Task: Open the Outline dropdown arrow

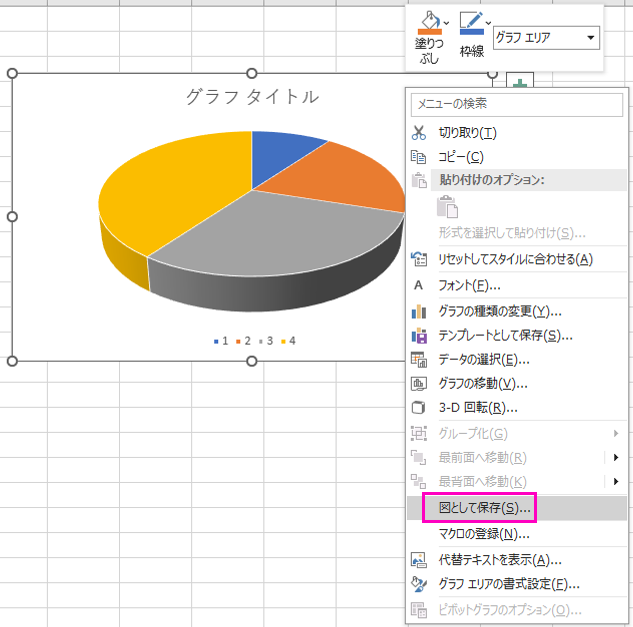Action: pos(488,23)
